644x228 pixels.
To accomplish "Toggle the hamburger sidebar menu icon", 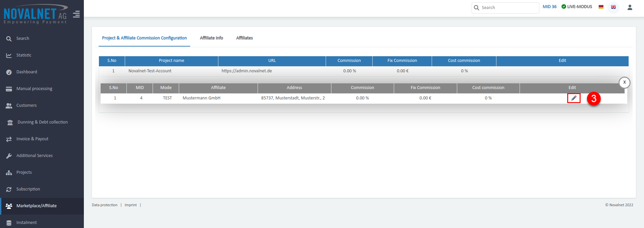I will (76, 14).
